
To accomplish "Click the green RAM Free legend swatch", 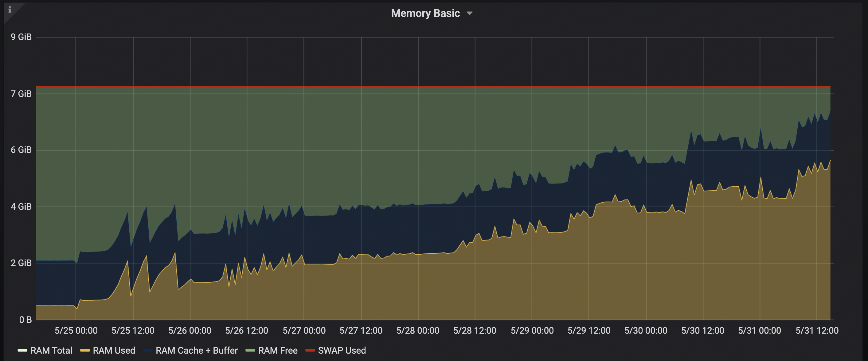I will click(x=250, y=351).
